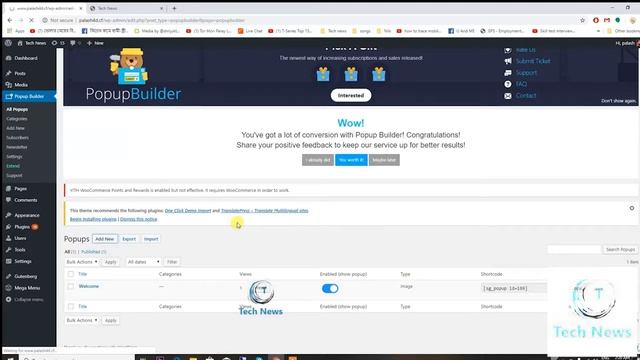Open the Welcome popup title link

[x=89, y=286]
